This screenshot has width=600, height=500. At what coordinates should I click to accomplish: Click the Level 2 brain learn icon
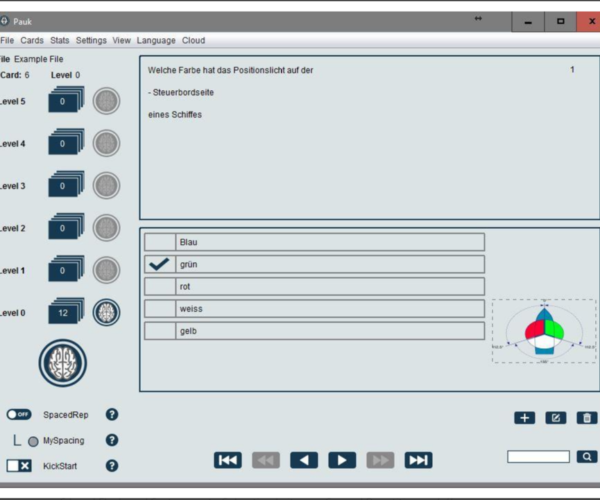[x=106, y=228]
